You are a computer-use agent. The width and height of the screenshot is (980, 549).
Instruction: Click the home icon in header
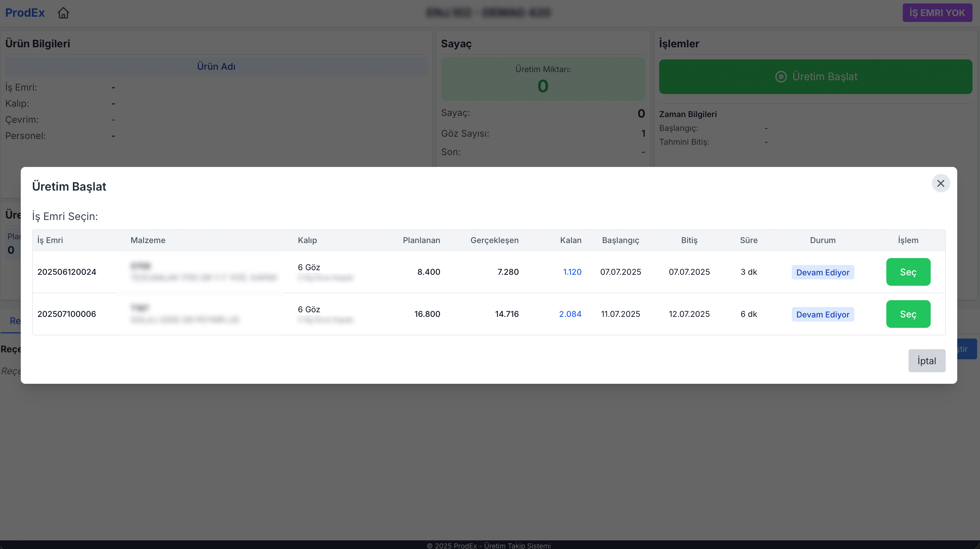63,13
